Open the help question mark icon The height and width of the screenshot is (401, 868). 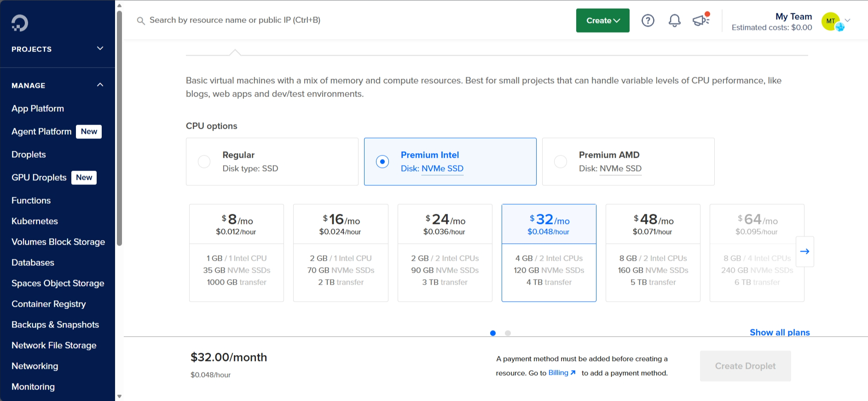click(x=648, y=21)
